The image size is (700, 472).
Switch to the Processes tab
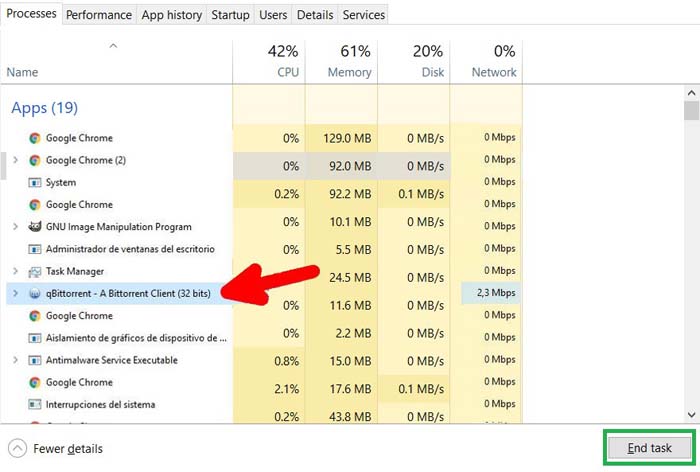[x=31, y=13]
